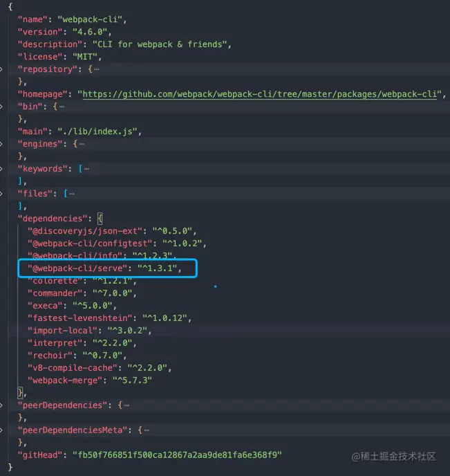This screenshot has height=476, width=450.
Task: Click the "^1.3.1" version of serve
Action: click(157, 268)
